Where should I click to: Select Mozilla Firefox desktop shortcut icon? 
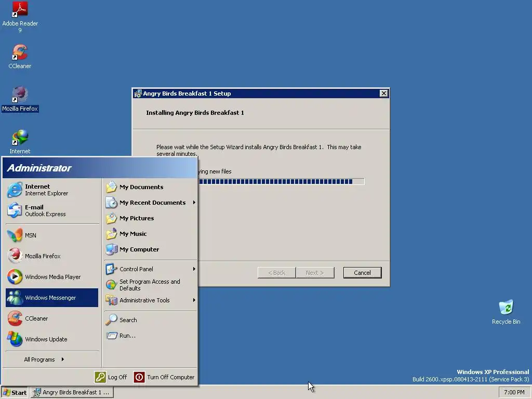(20, 95)
